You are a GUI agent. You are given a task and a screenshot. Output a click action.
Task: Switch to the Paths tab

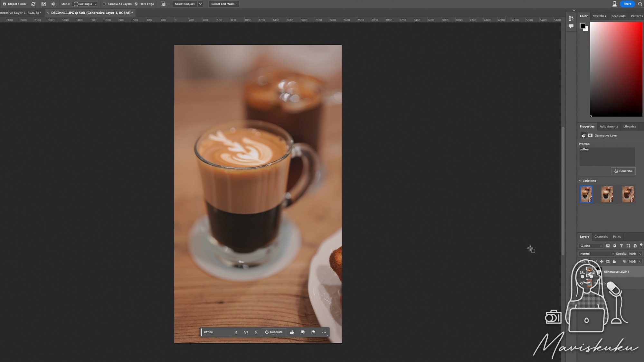tap(617, 237)
